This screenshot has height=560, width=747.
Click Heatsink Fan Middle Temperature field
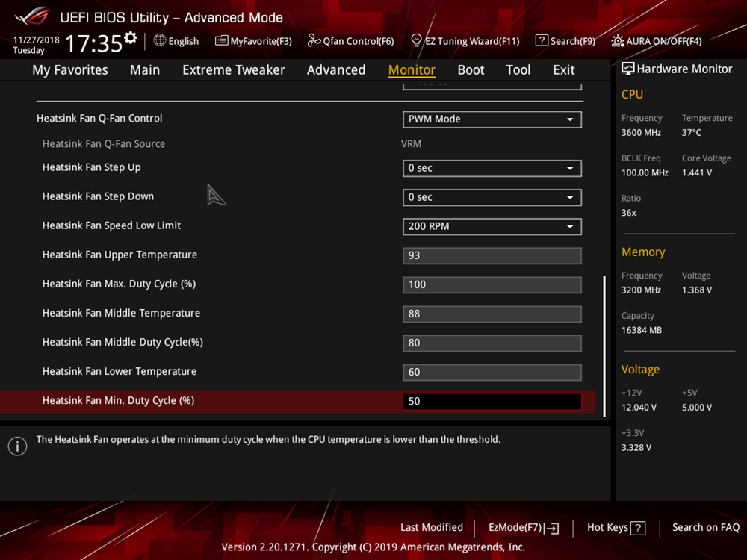coord(492,314)
